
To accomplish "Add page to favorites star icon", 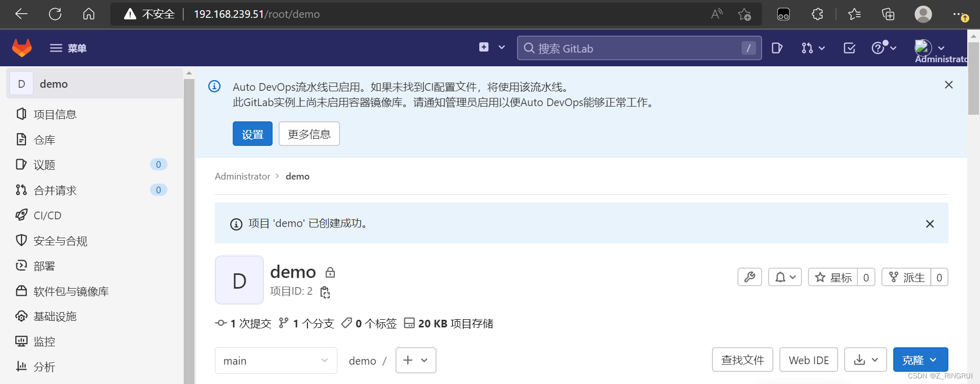I will (745, 14).
